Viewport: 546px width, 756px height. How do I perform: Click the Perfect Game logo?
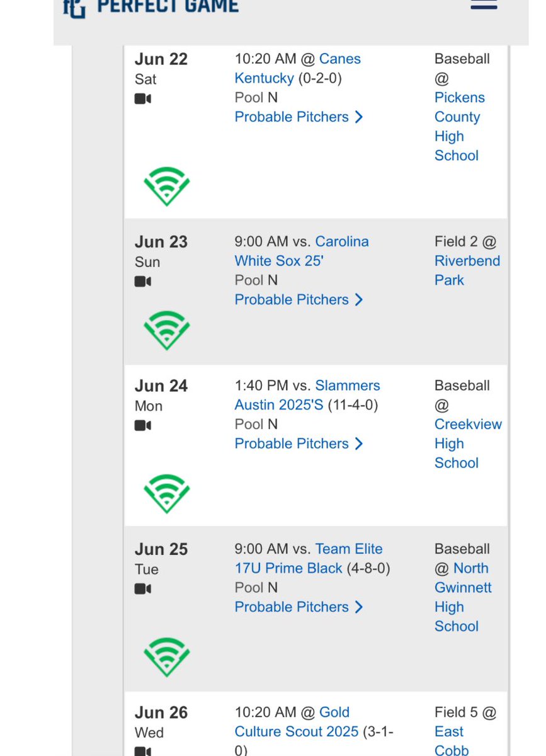[x=151, y=7]
